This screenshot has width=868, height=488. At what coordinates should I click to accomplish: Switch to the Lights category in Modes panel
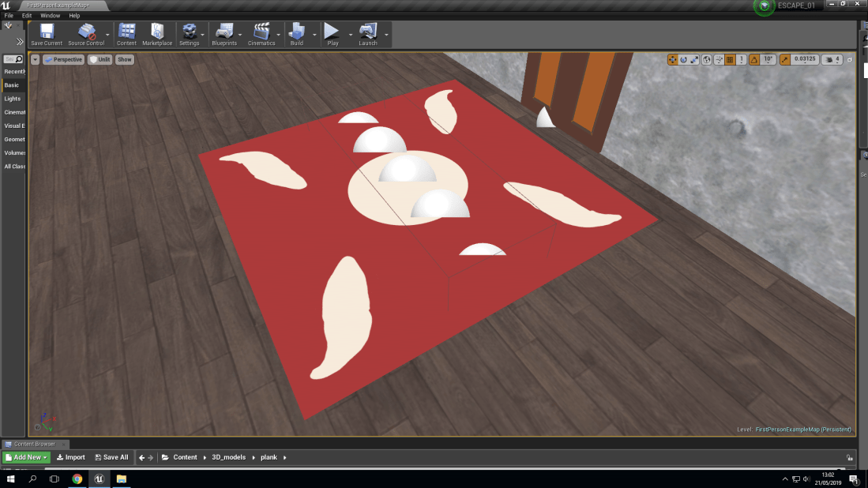point(12,98)
